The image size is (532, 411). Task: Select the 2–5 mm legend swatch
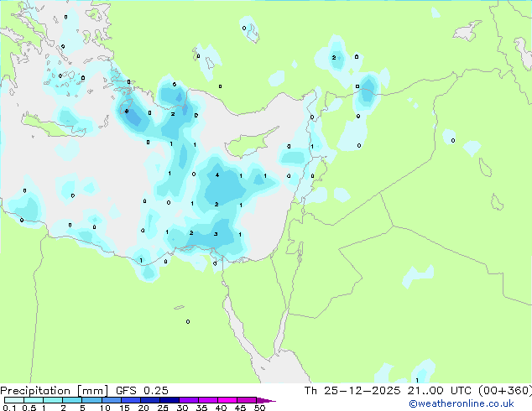pos(72,400)
